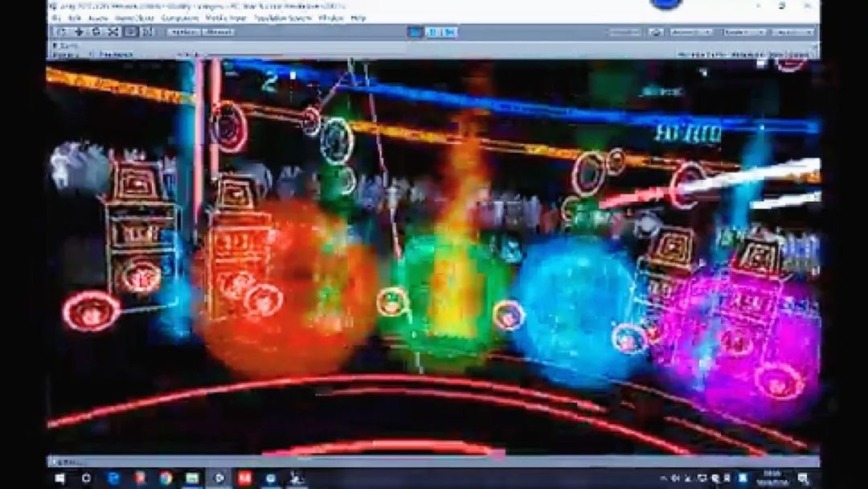Open the File menu
This screenshot has width=868, height=489.
pyautogui.click(x=56, y=18)
